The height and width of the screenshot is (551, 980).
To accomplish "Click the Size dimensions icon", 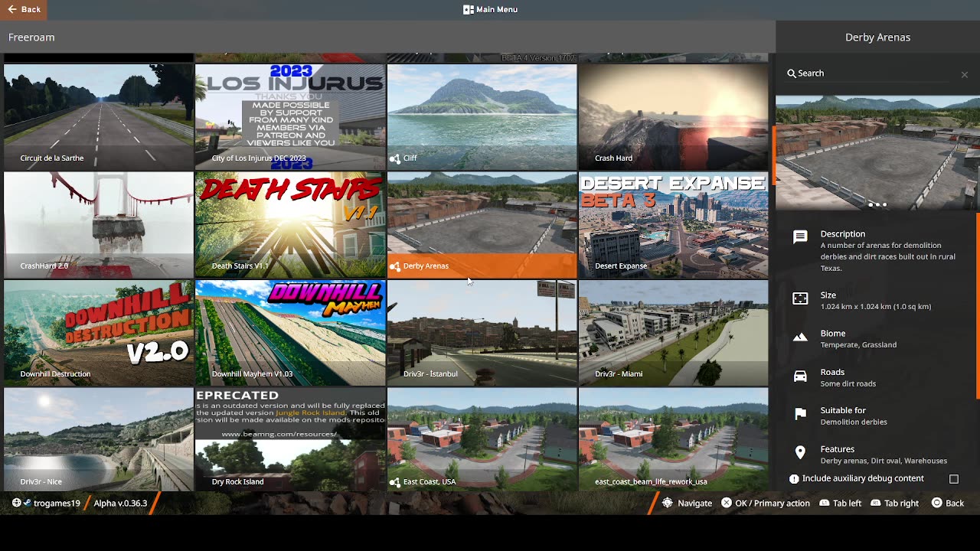I will click(x=800, y=298).
